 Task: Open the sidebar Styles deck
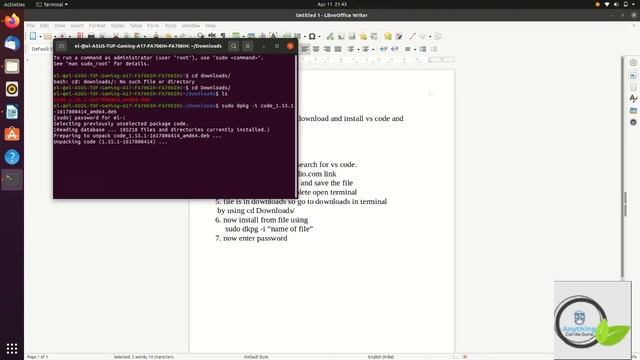click(633, 98)
